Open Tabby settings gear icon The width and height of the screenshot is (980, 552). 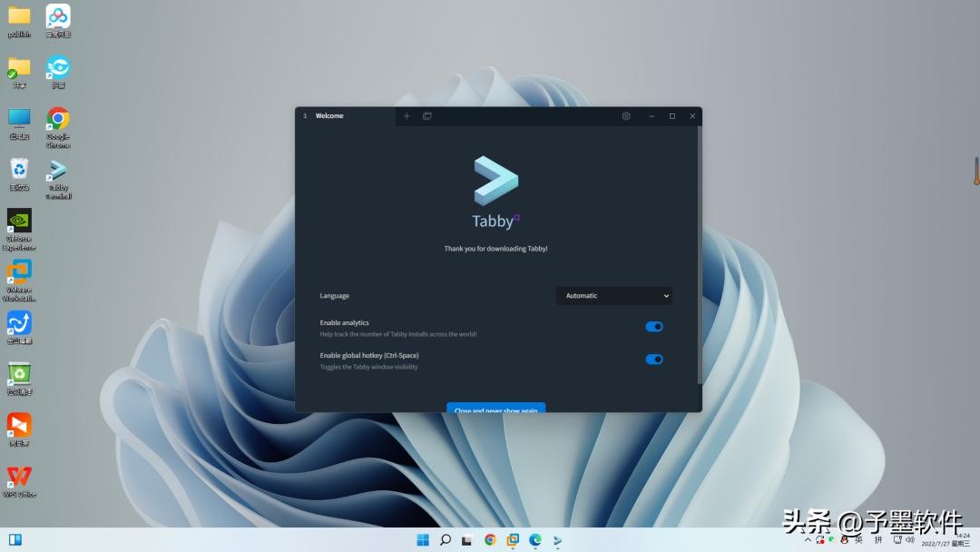coord(626,116)
